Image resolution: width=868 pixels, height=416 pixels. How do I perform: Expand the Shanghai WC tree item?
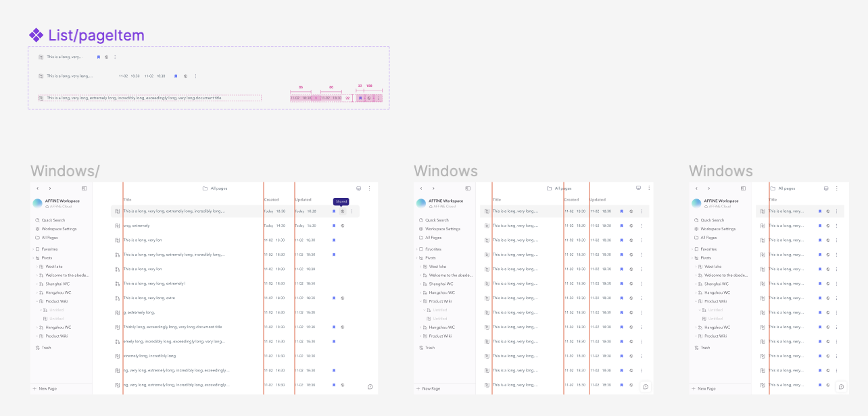pos(37,284)
